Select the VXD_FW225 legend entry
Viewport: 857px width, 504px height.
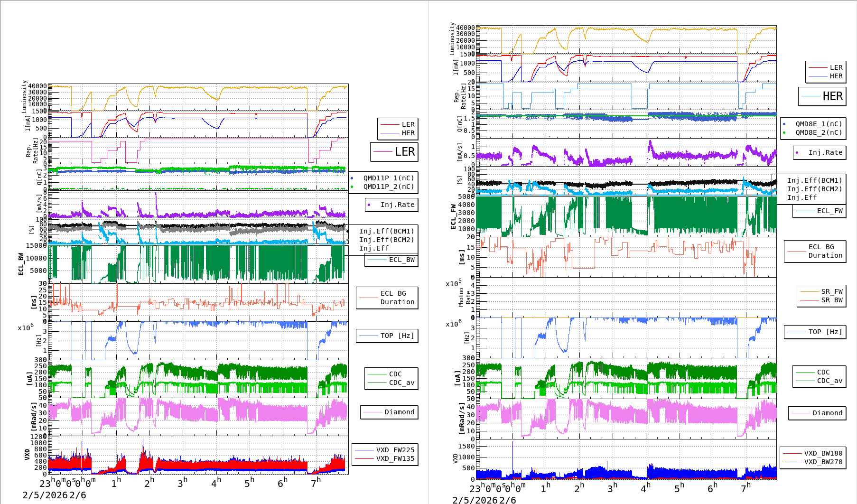(x=385, y=450)
